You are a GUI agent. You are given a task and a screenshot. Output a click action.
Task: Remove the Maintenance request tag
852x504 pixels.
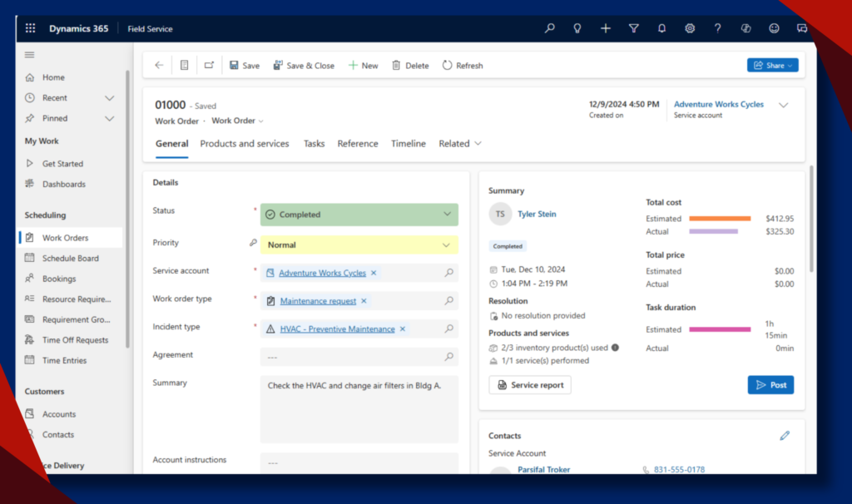(364, 301)
